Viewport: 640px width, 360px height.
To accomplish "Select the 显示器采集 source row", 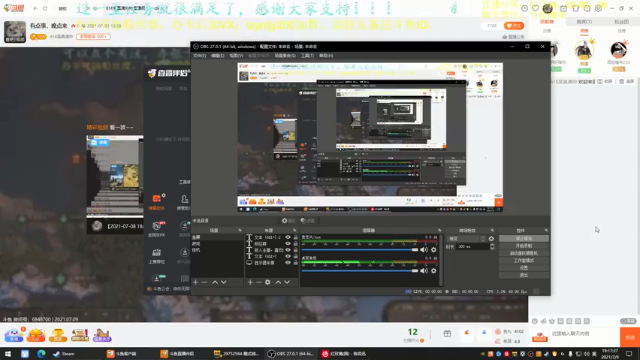I will coord(264,263).
